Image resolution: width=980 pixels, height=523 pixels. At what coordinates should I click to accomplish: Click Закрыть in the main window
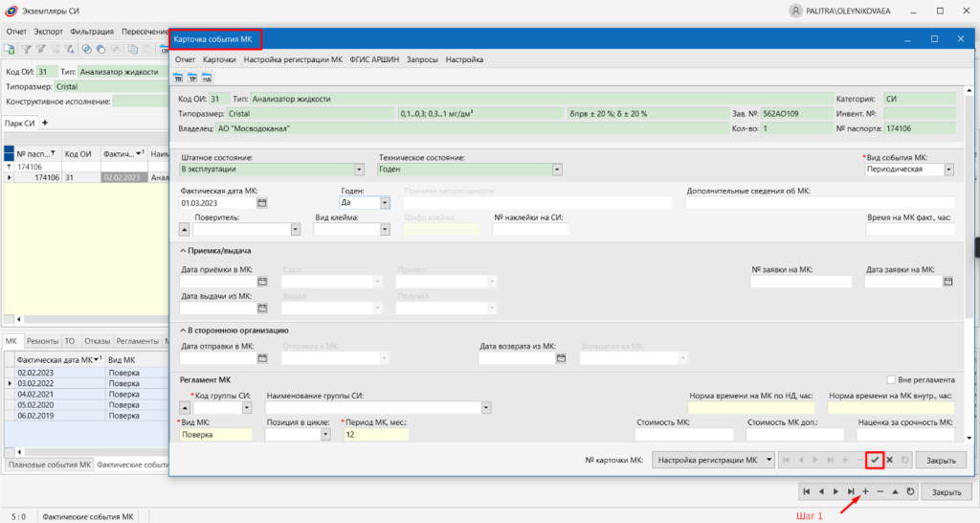[x=947, y=491]
